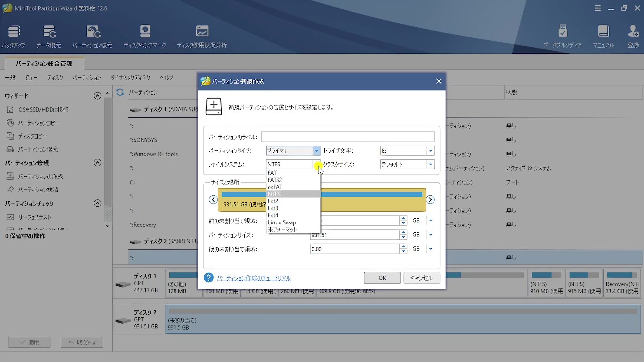This screenshot has height=362, width=644.
Task: Click the right arrow of the size slider bar
Action: tap(430, 200)
